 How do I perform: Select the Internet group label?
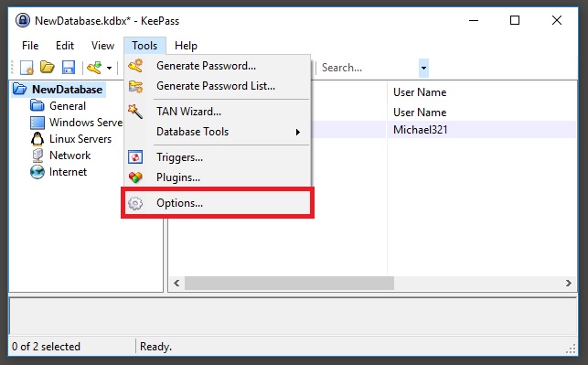[68, 172]
